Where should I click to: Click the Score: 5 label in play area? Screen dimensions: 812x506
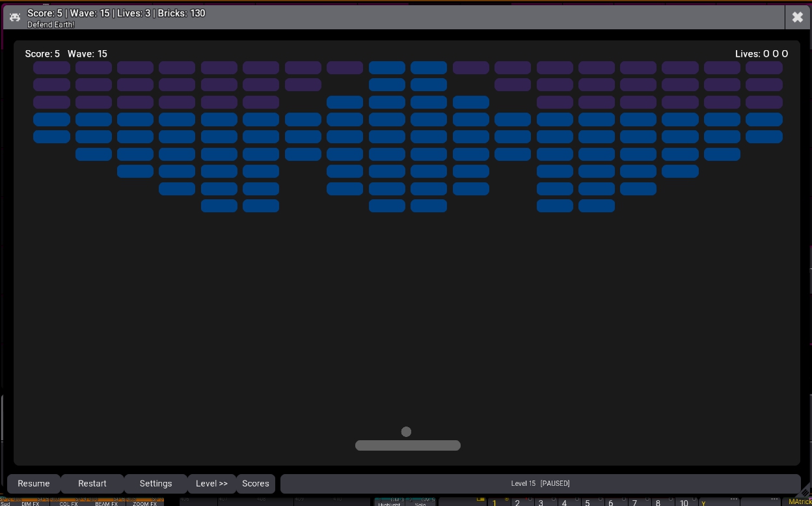[42, 54]
